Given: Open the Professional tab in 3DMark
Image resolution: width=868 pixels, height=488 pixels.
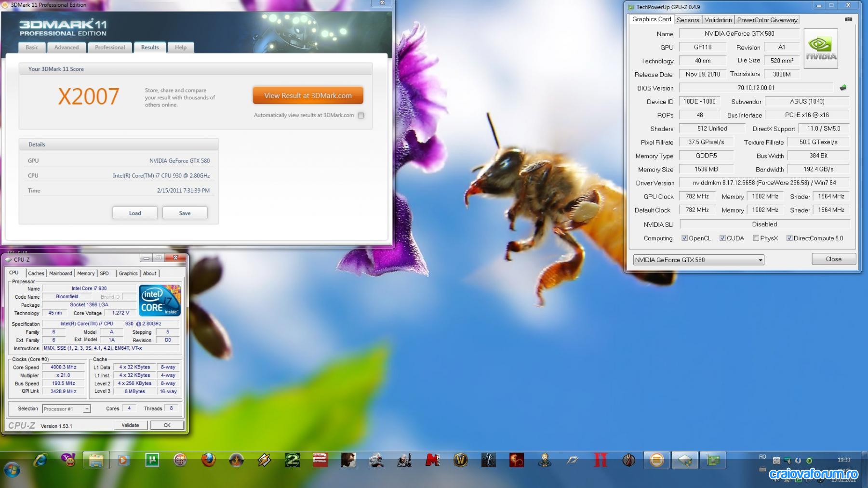Looking at the screenshot, I should [x=110, y=47].
